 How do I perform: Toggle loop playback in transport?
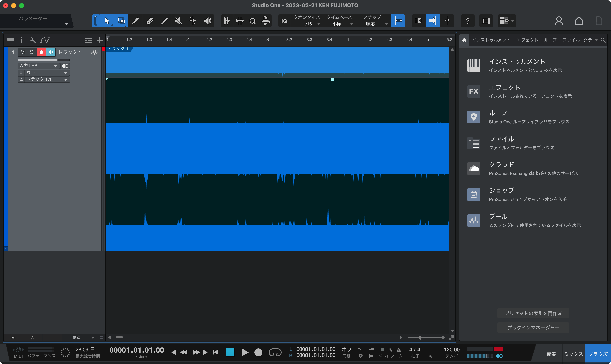coord(275,352)
